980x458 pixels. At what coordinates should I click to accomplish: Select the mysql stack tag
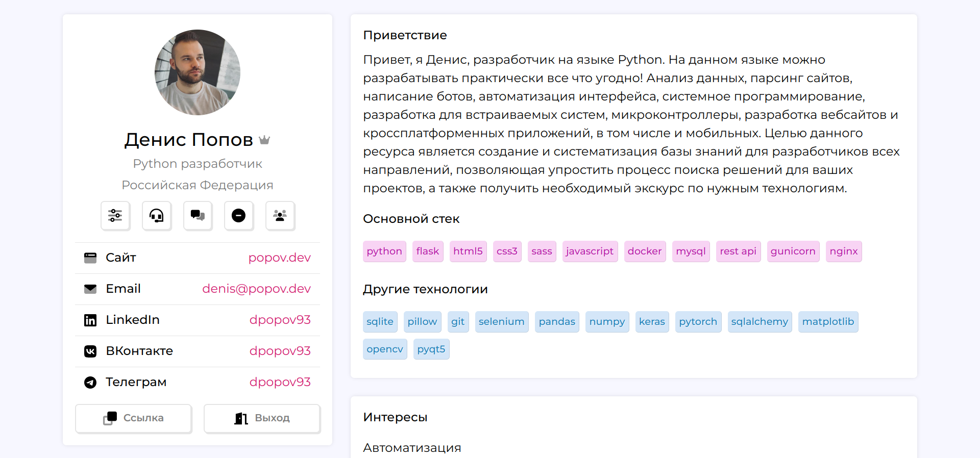point(691,251)
